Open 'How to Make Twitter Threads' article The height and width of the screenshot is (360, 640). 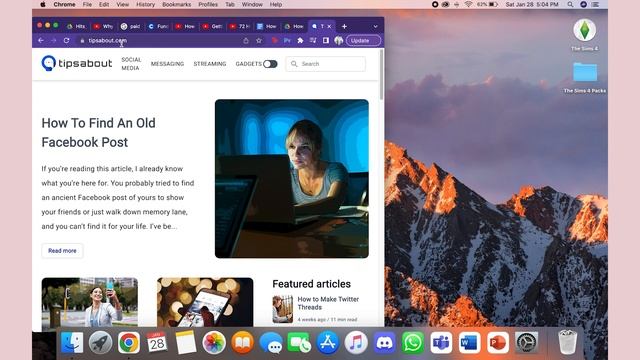point(328,303)
